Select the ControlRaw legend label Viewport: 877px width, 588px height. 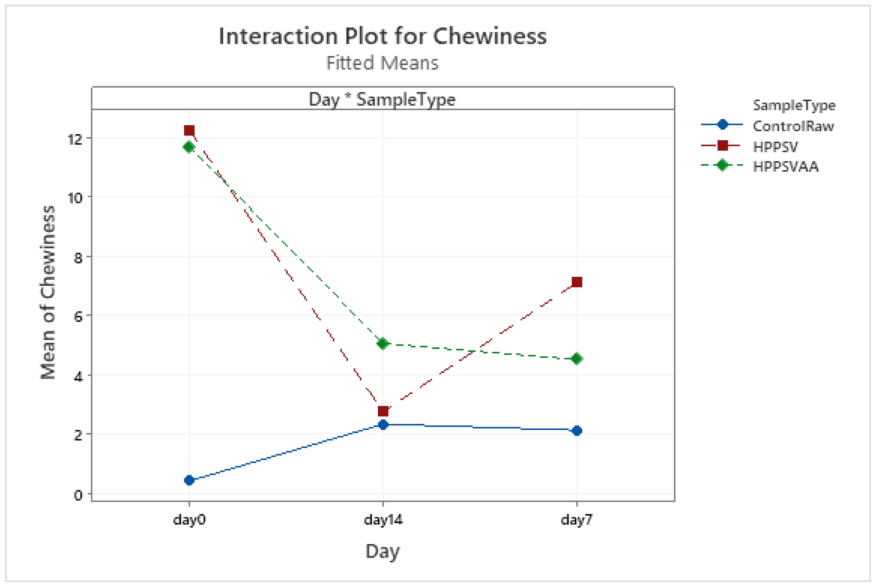pos(793,126)
